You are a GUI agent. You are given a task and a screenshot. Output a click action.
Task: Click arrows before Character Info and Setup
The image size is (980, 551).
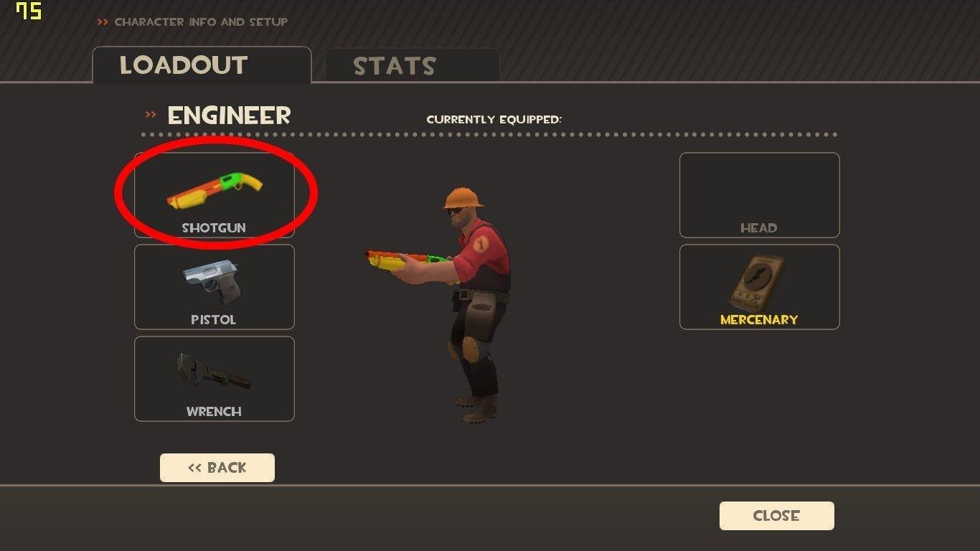103,22
